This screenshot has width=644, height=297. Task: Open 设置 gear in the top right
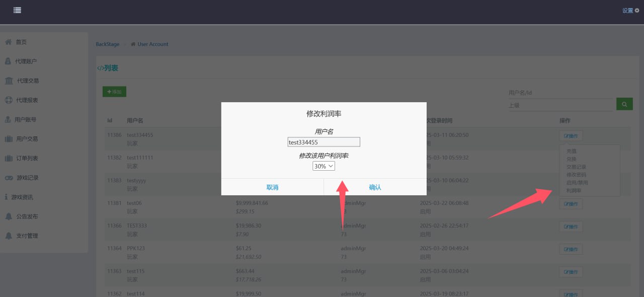click(x=630, y=11)
